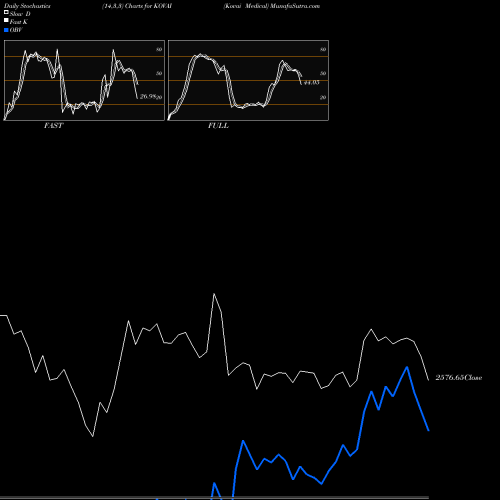
Task: Click the highest peak of the white Close line
Action: pos(214,294)
